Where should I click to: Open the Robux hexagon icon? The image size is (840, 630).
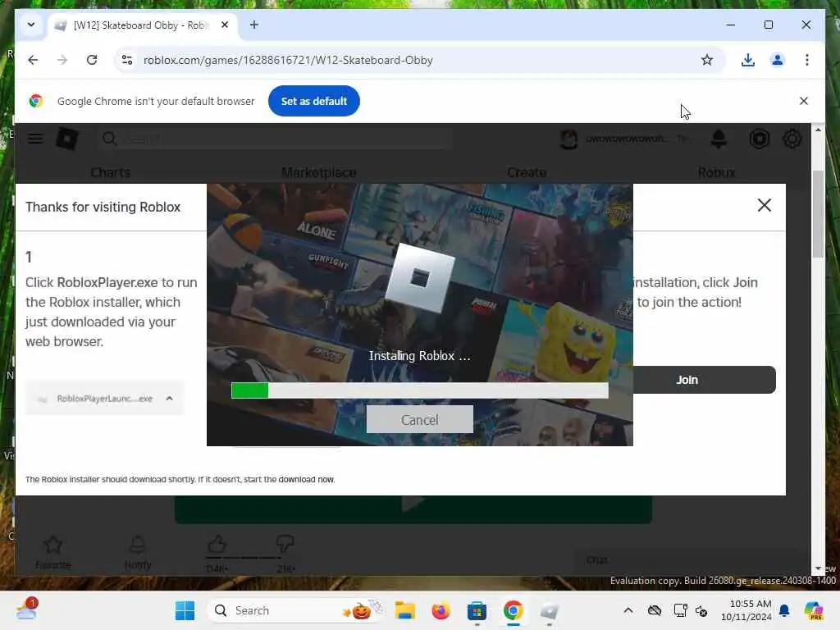[x=759, y=139]
